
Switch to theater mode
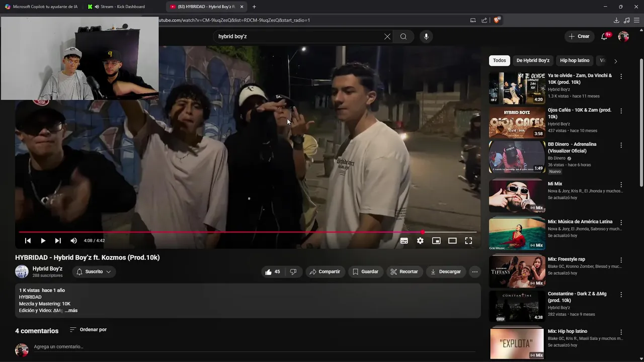tap(452, 241)
